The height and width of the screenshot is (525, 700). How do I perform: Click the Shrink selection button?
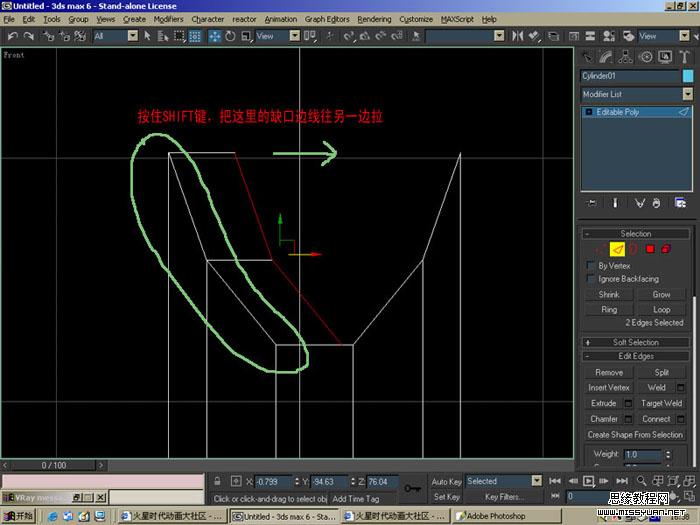coord(609,295)
